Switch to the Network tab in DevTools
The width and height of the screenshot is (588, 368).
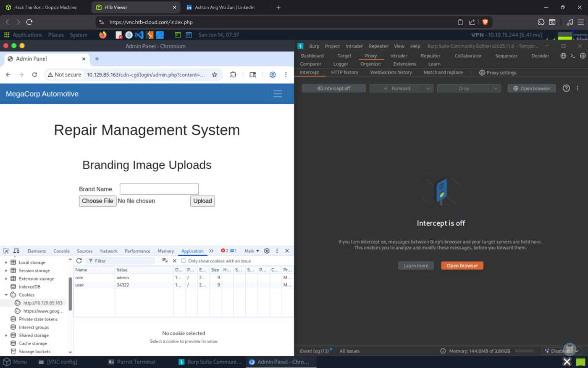109,251
